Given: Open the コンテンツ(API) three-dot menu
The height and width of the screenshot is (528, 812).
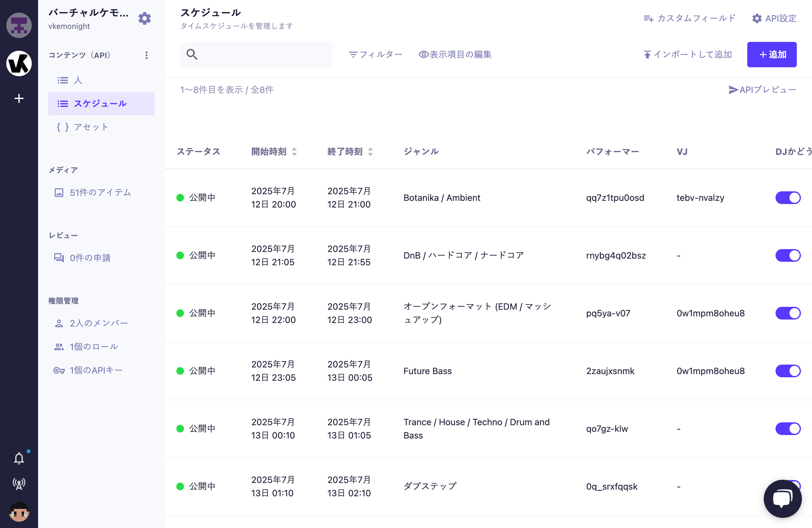Looking at the screenshot, I should tap(146, 55).
